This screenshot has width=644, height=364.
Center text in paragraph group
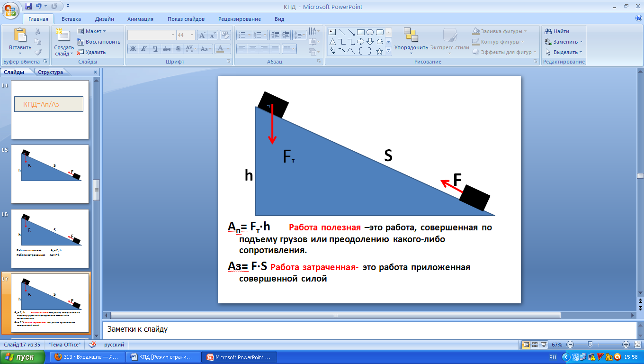253,48
